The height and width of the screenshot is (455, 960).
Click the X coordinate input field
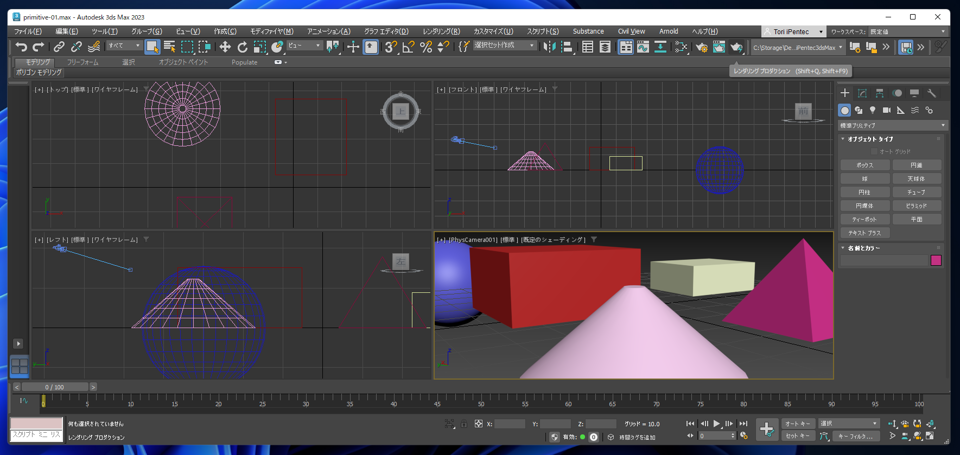click(510, 424)
